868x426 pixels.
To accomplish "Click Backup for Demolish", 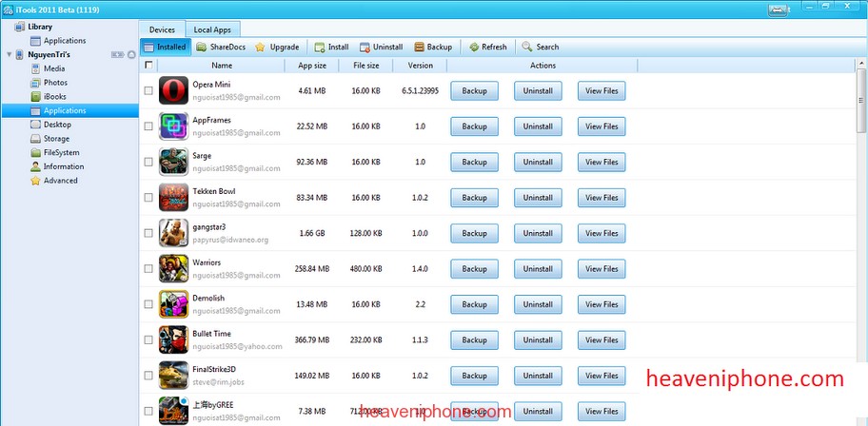I will [x=474, y=304].
